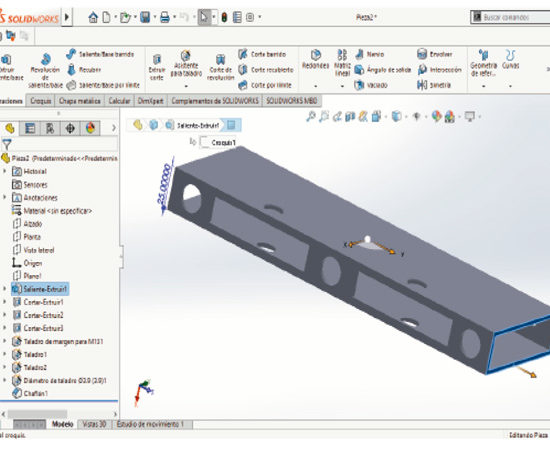The height and width of the screenshot is (450, 550).
Task: Expand the Cortar-Extruir3 feature node
Action: point(5,328)
